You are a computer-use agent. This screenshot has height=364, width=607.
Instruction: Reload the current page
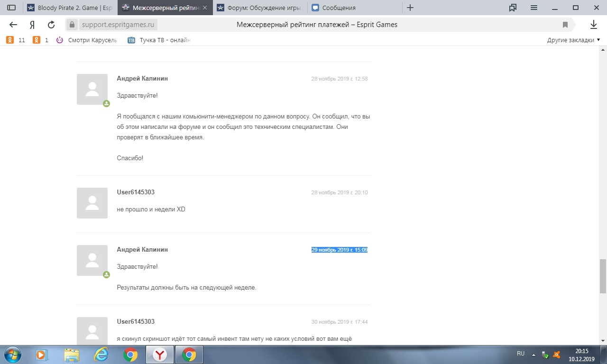click(x=51, y=25)
